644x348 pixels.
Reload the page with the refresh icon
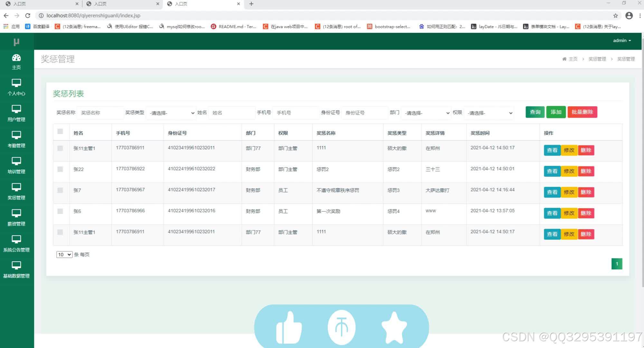pyautogui.click(x=28, y=15)
